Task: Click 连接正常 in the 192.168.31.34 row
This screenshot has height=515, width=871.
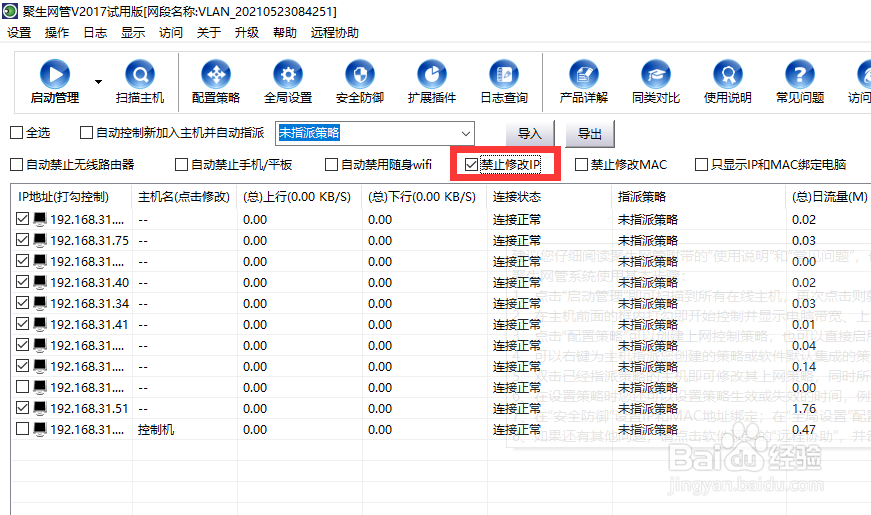Action: (x=517, y=303)
